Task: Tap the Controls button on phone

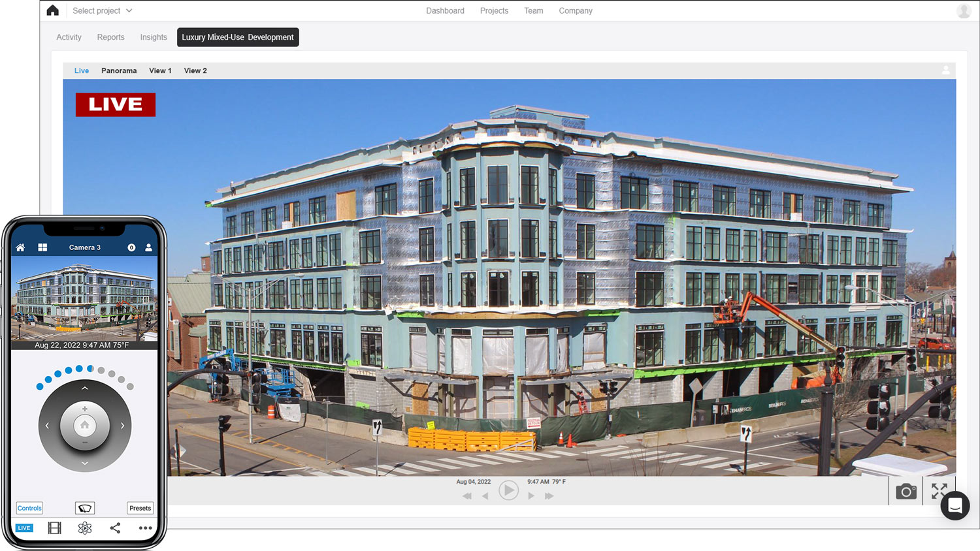Action: (x=29, y=508)
